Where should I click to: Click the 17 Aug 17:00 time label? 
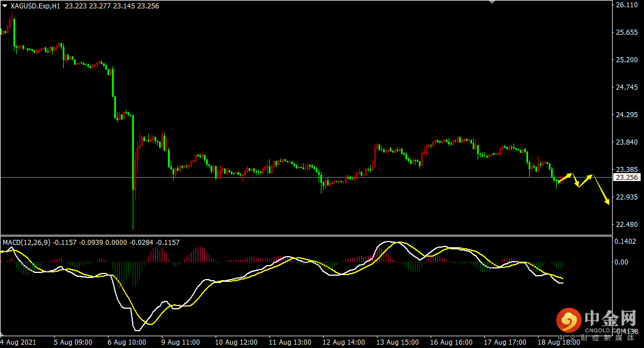pyautogui.click(x=505, y=342)
